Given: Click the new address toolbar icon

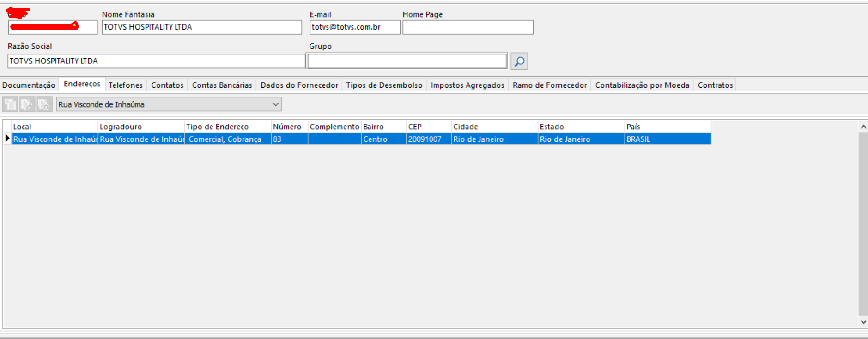Looking at the screenshot, I should tap(10, 104).
